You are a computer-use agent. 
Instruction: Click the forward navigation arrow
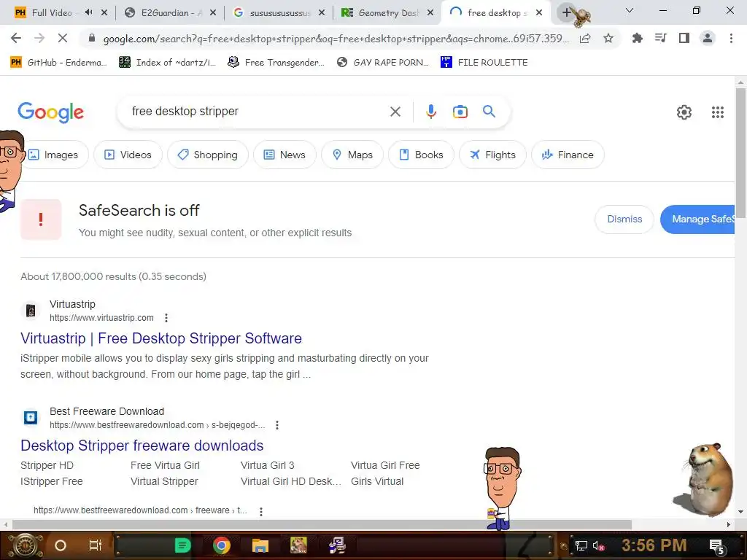tap(39, 38)
